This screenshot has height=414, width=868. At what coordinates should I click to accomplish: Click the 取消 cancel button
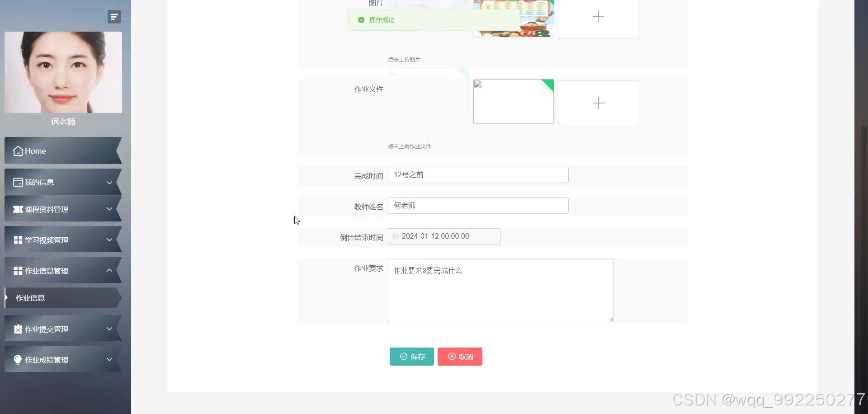click(x=460, y=357)
